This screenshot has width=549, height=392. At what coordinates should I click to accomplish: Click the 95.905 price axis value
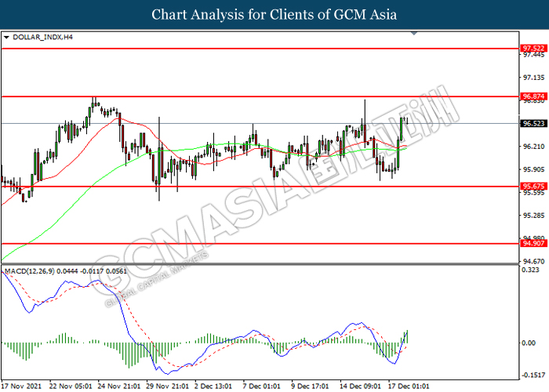[534, 169]
